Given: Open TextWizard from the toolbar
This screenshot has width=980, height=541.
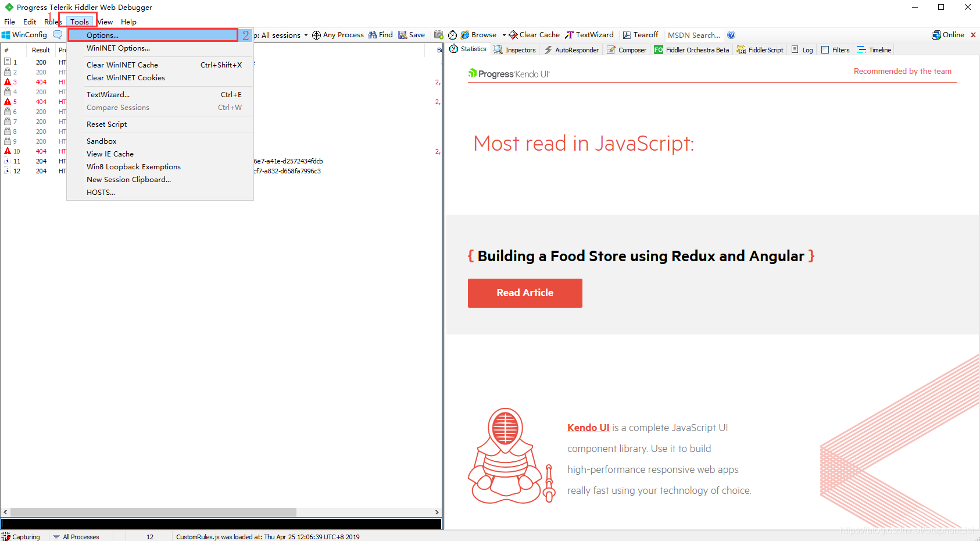Looking at the screenshot, I should coord(589,35).
